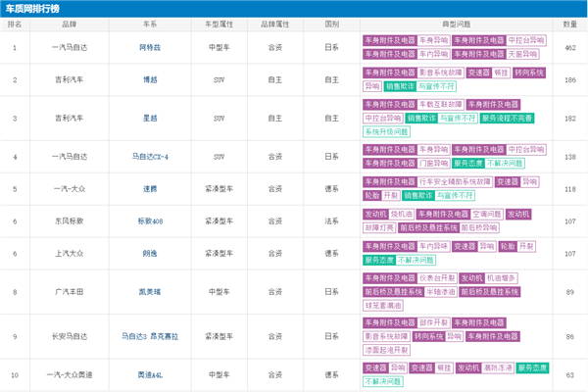The width and height of the screenshot is (588, 392).
Task: Select the 行车安全辅助系统故障 tag
Action: tap(455, 182)
